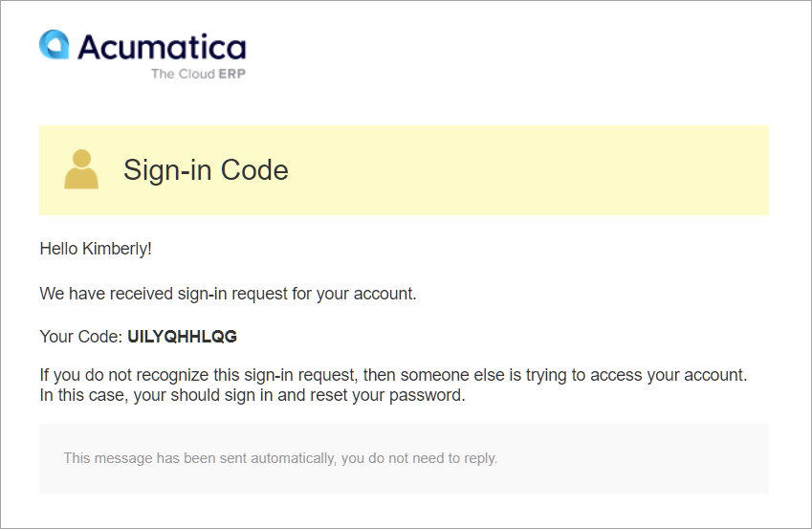Click the line starting "If you do not recognize"
The image size is (812, 529).
392,375
